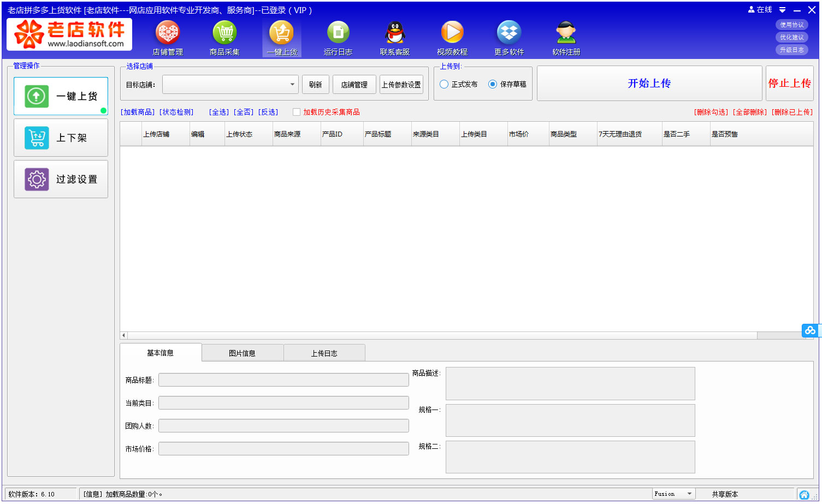The width and height of the screenshot is (822, 504).
Task: Open 视频教程 video tutorial icon
Action: point(452,33)
